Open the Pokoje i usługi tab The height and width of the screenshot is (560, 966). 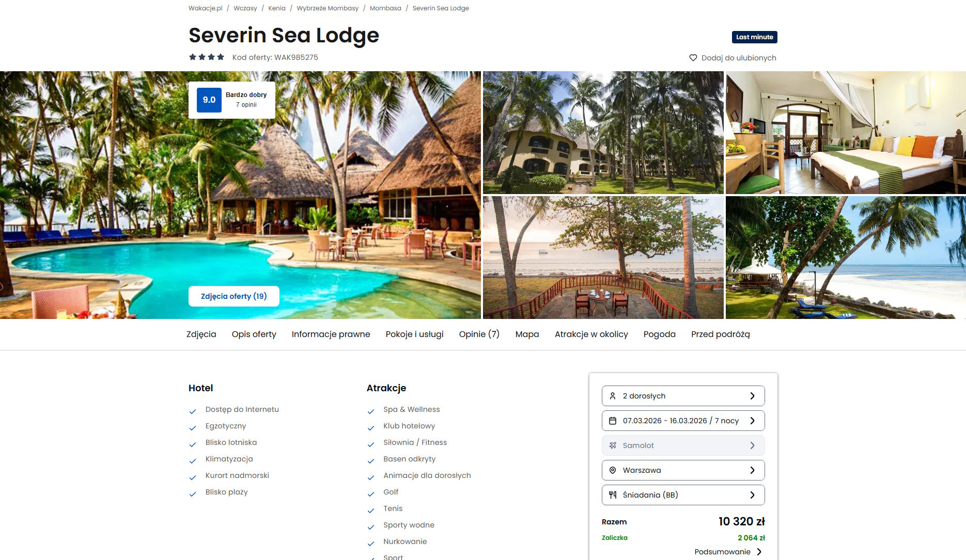click(x=415, y=334)
